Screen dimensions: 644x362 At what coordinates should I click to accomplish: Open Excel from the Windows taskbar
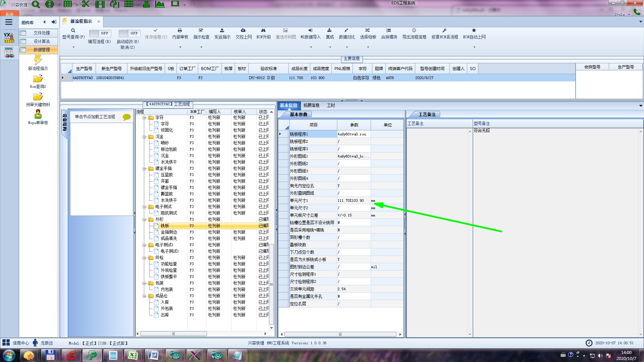[133, 355]
